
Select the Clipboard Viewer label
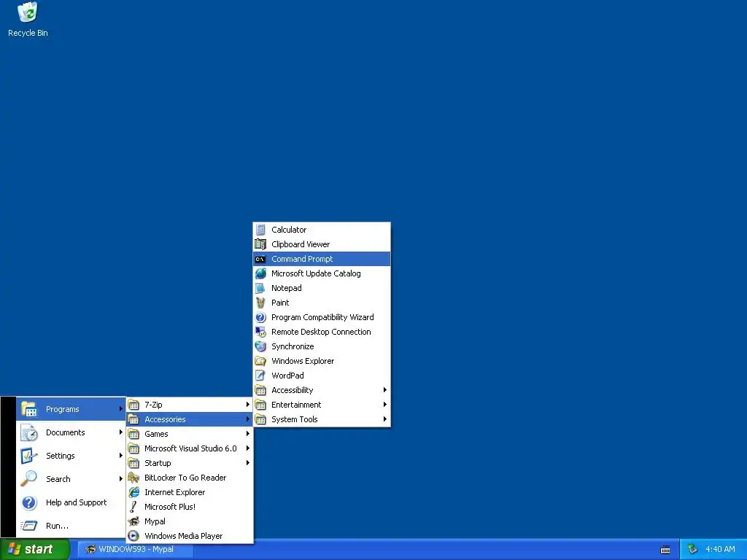point(301,244)
